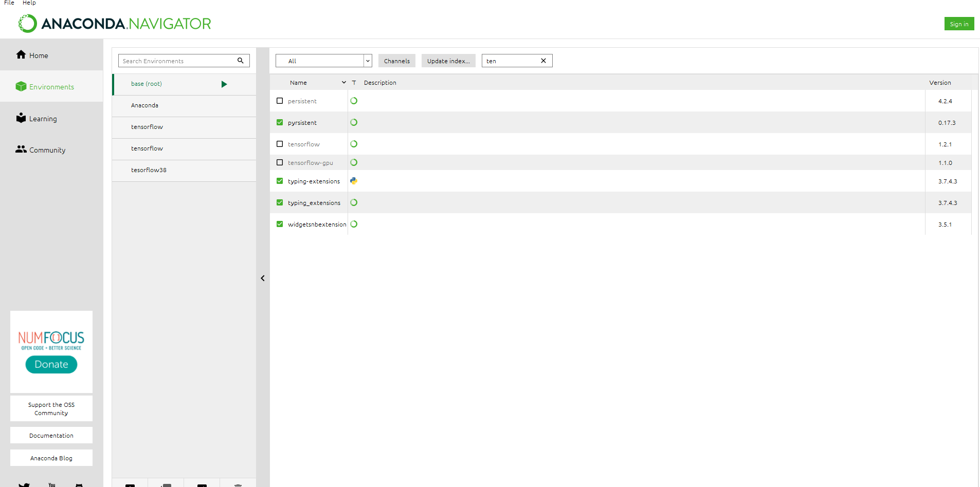Clear the package search with the X icon
The image size is (980, 487).
(543, 61)
